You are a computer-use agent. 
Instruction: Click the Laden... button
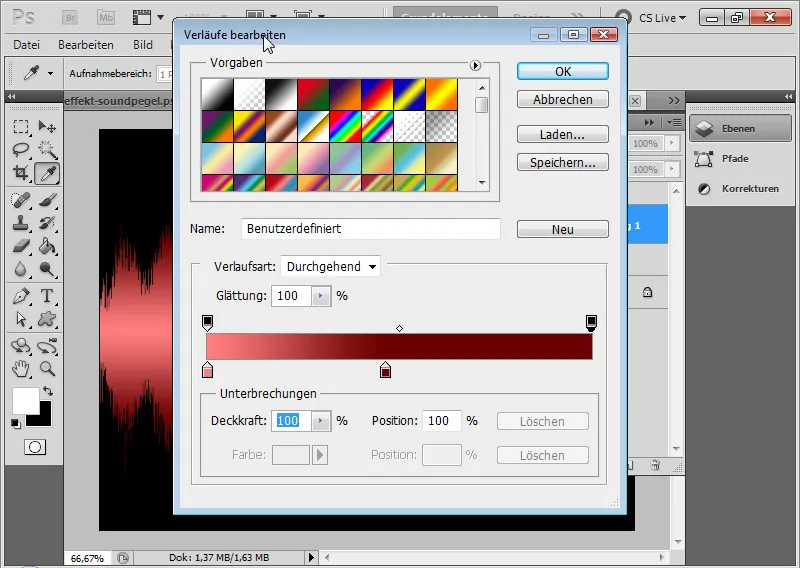point(563,135)
